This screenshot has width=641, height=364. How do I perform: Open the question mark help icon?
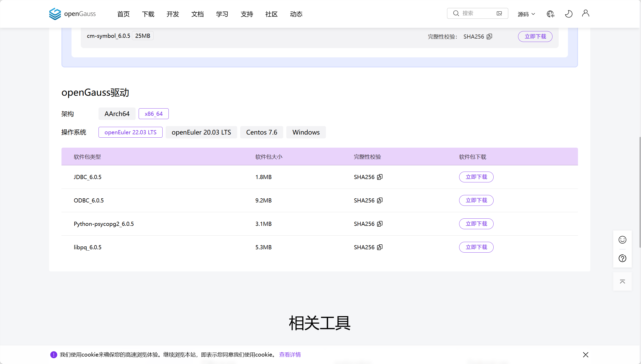622,258
